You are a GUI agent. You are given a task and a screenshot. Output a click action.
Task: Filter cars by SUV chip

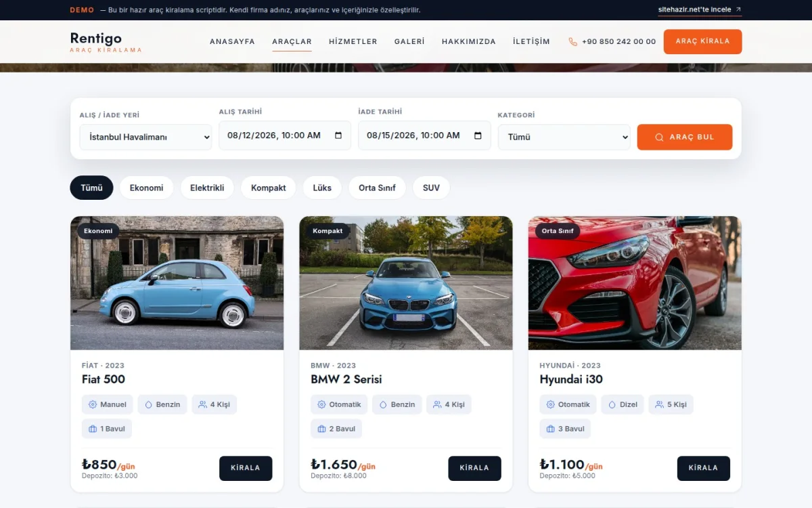tap(431, 188)
